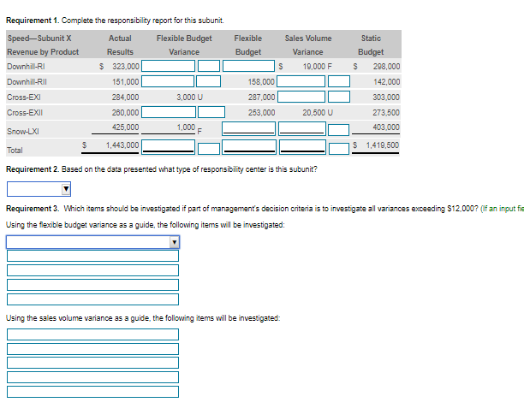Select the Downhill-RI static budget 298,000 value
This screenshot has width=524, height=420.
[386, 67]
